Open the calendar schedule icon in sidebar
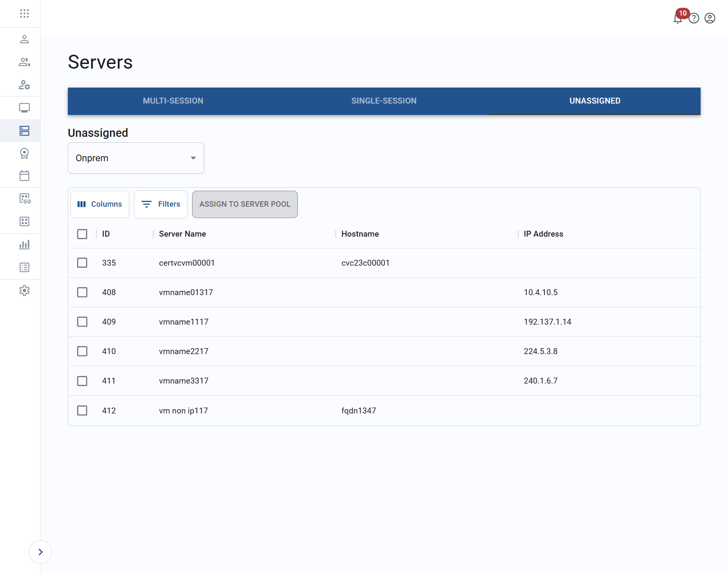Viewport: 728px width, 573px height. [24, 176]
